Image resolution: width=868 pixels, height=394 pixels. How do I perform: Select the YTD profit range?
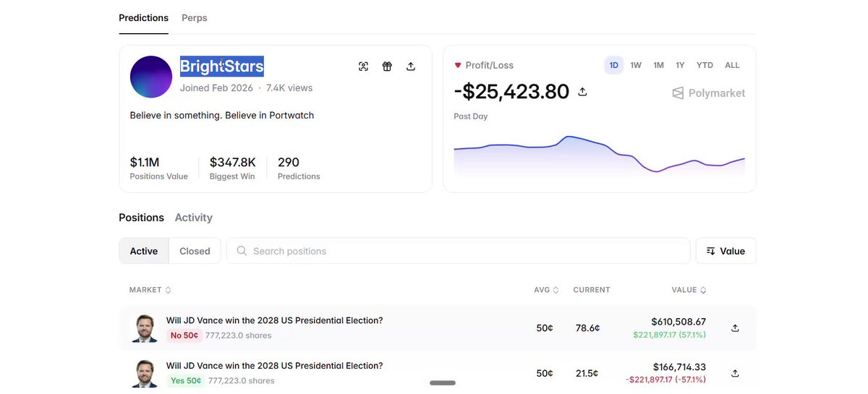pyautogui.click(x=705, y=65)
